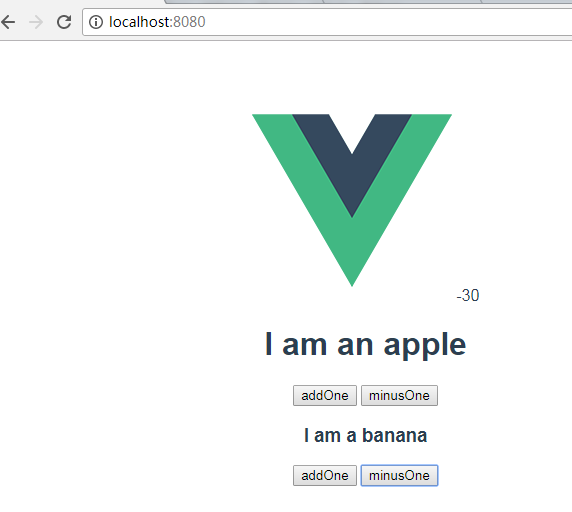Click the 8080 port number in URL
Screen dimensions: 572x512
point(189,22)
